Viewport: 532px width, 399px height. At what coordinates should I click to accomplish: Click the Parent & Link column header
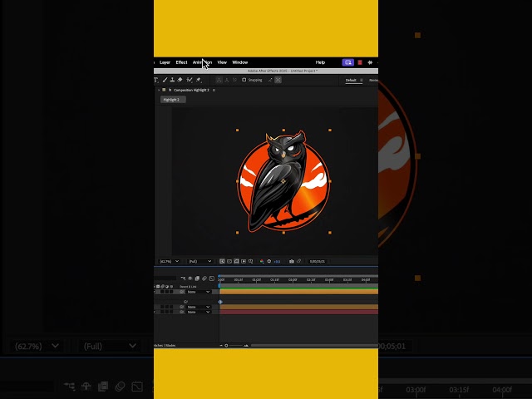click(188, 287)
